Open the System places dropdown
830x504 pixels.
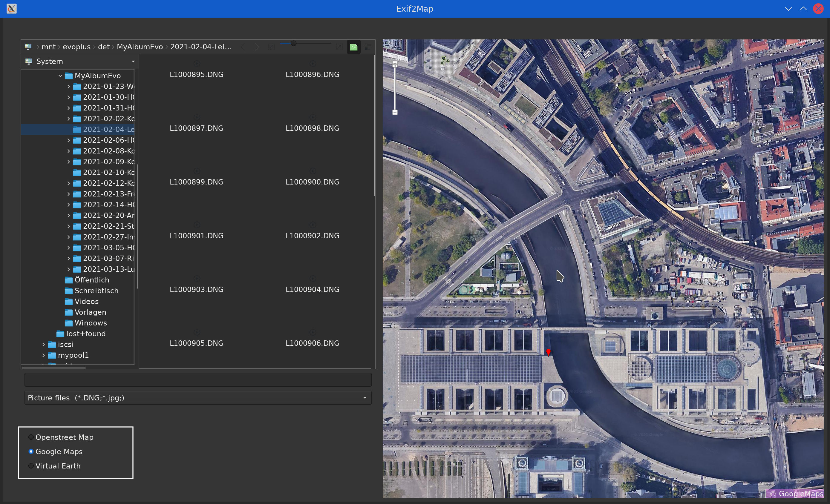[80, 61]
